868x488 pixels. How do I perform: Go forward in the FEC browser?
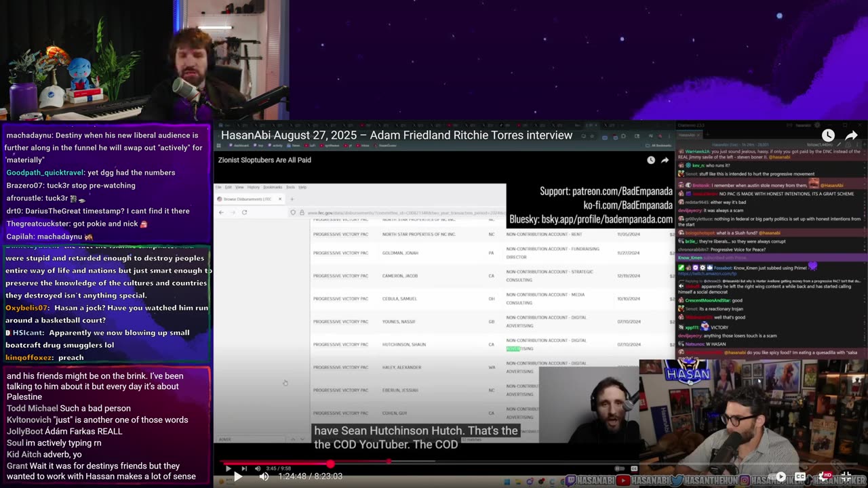[232, 212]
